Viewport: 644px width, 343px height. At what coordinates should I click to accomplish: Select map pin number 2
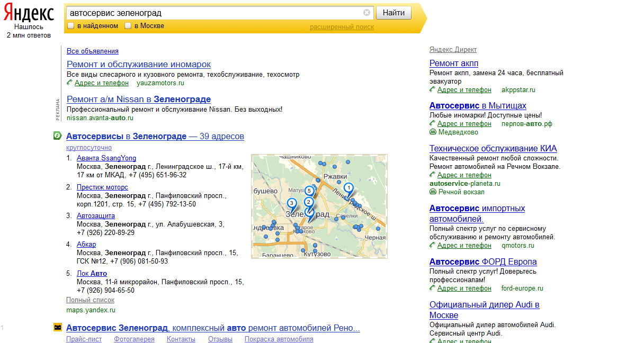[x=309, y=202]
